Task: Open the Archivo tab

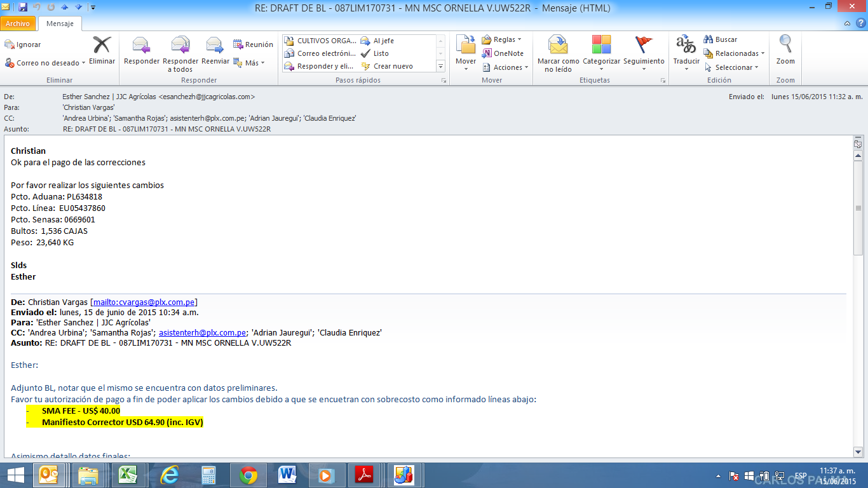Action: pyautogui.click(x=18, y=24)
